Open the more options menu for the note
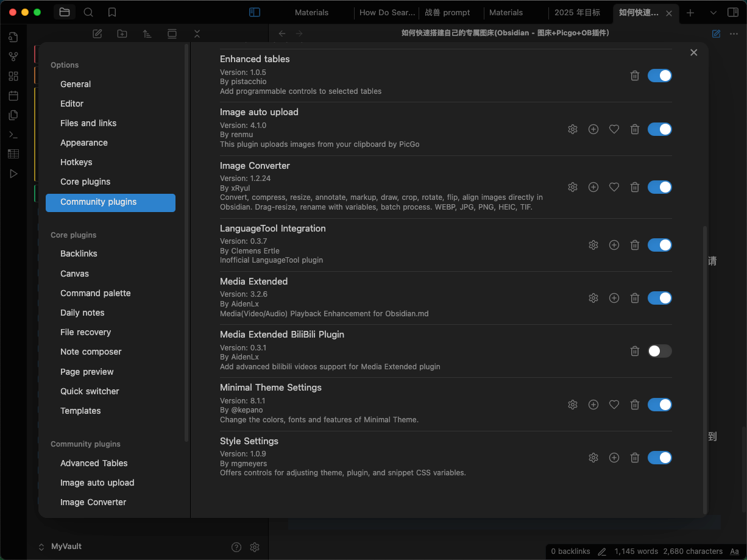This screenshot has height=560, width=747. (x=734, y=34)
